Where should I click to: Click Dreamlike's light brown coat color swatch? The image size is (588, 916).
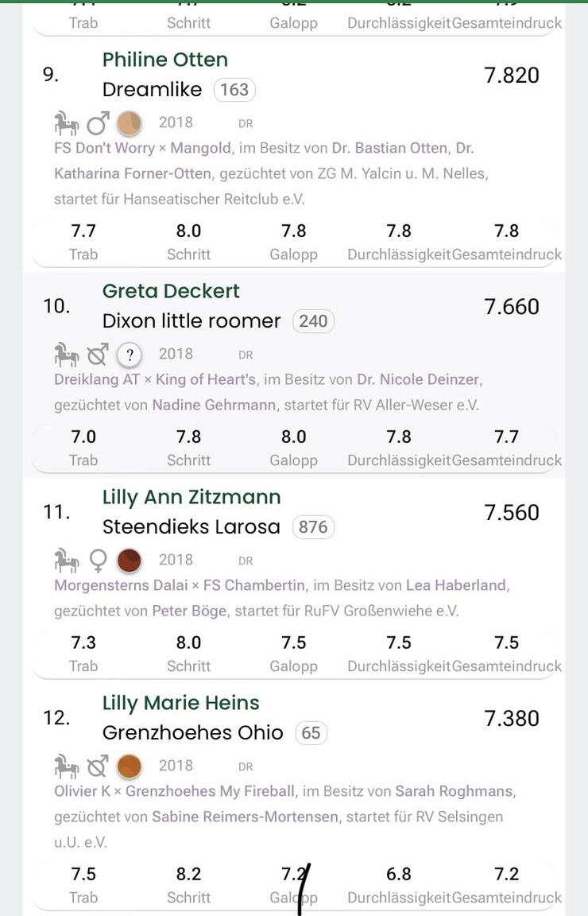pos(130,123)
